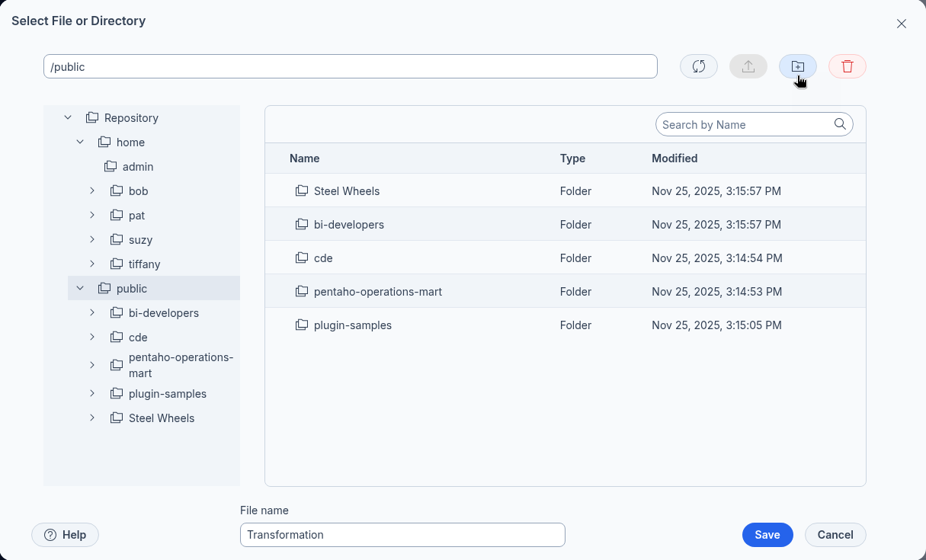This screenshot has width=926, height=560.
Task: Click the Steel Wheels folder icon in the file list
Action: pos(302,191)
